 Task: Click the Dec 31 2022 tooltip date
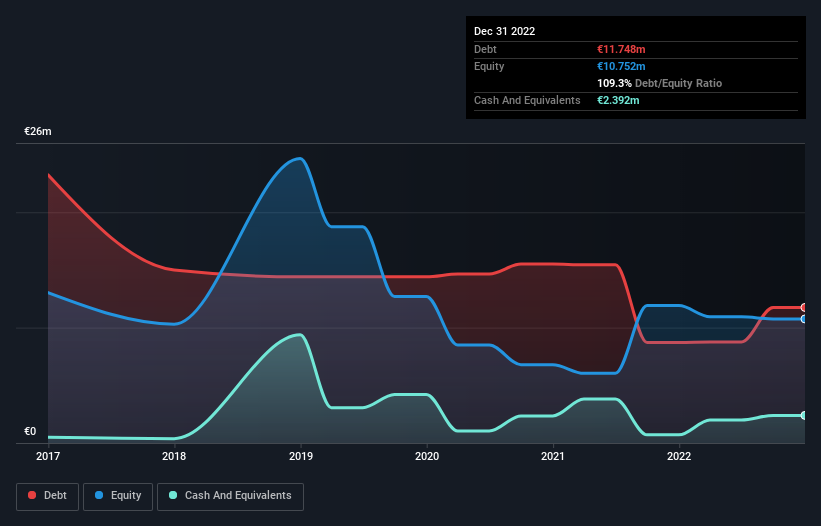pos(504,31)
